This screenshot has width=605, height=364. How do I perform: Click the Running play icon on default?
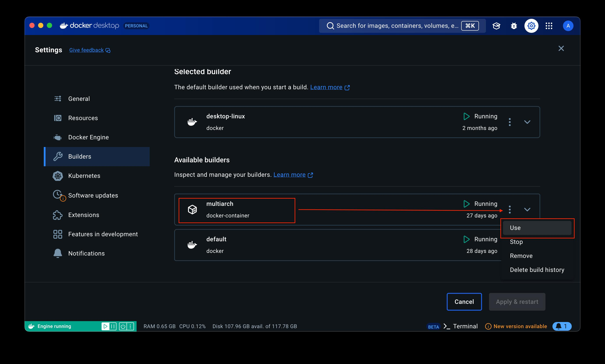[466, 239]
